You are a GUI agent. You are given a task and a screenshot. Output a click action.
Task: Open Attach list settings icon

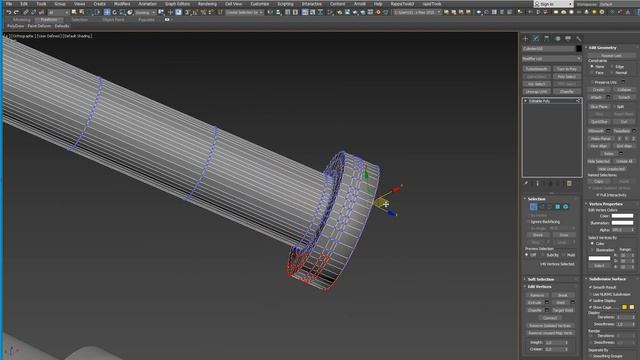click(609, 97)
